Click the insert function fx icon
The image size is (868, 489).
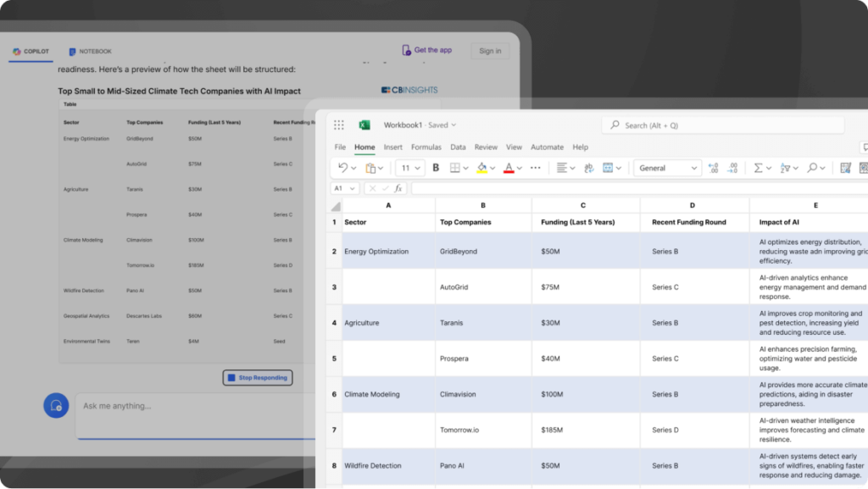[398, 188]
